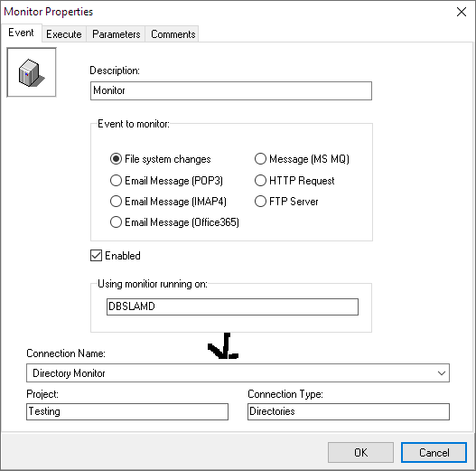Close the Monitor Properties dialog
Screen dimensions: 476x471
(x=462, y=12)
